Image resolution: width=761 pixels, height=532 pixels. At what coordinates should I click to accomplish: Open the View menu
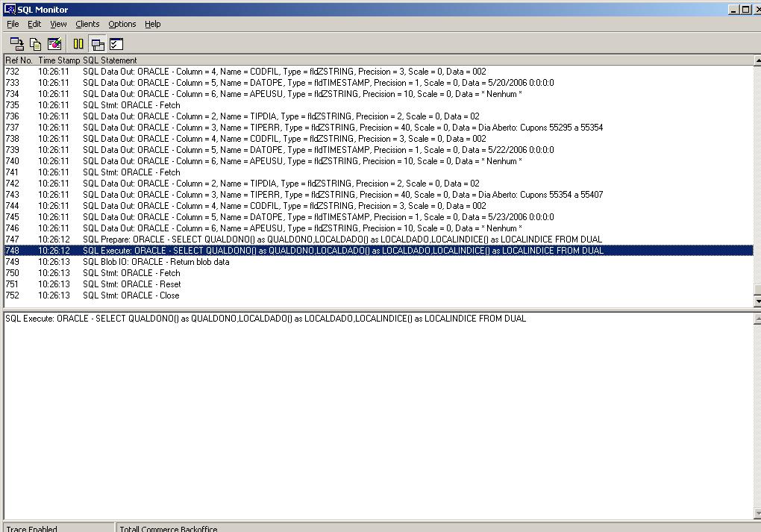[58, 24]
